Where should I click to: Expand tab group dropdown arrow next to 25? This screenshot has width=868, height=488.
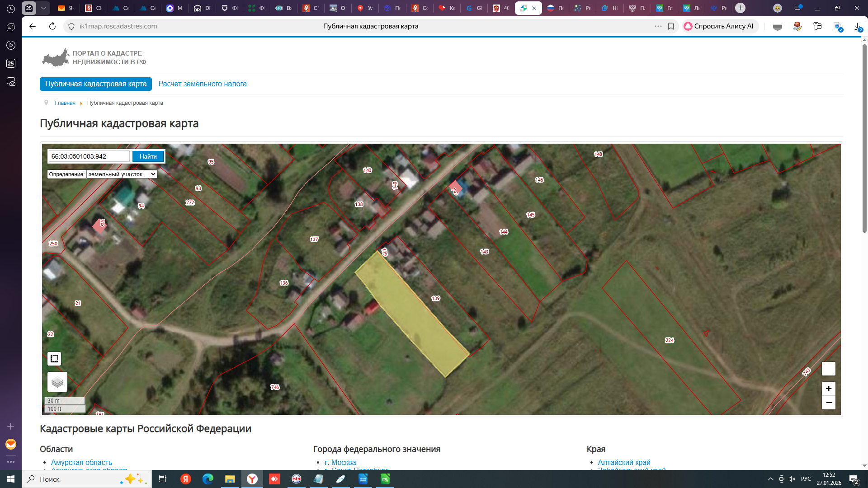(x=43, y=8)
